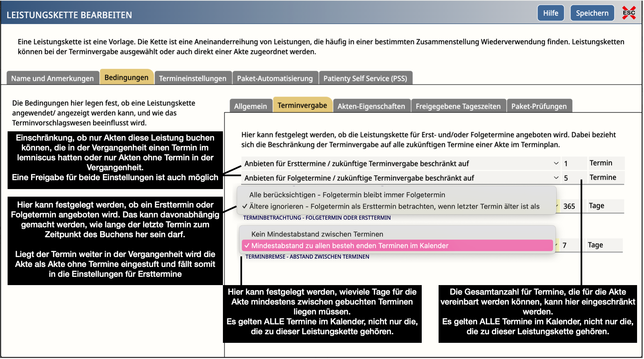Edit the Folgetermine limit field showing 5
This screenshot has height=359, width=644.
coord(574,178)
